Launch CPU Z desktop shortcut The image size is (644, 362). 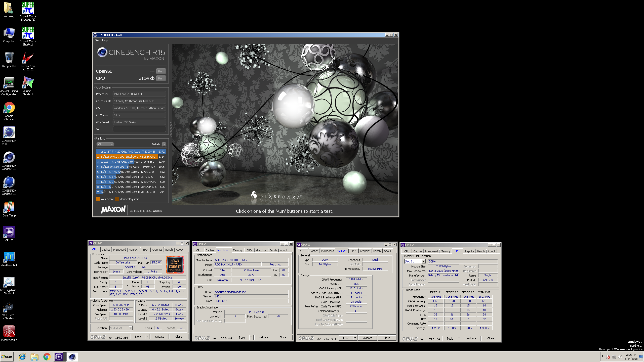(9, 234)
